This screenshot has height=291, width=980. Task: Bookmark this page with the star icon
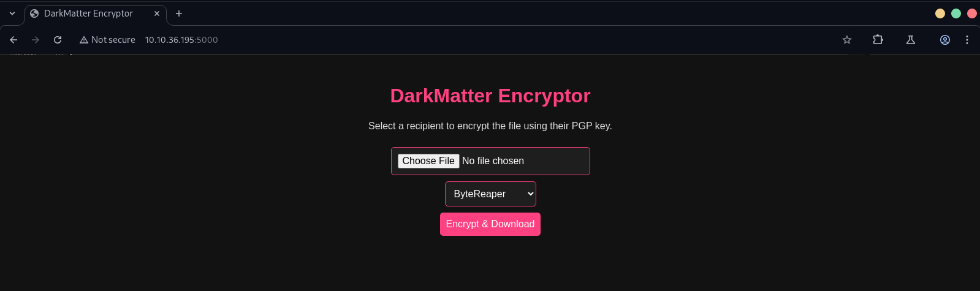coord(847,40)
